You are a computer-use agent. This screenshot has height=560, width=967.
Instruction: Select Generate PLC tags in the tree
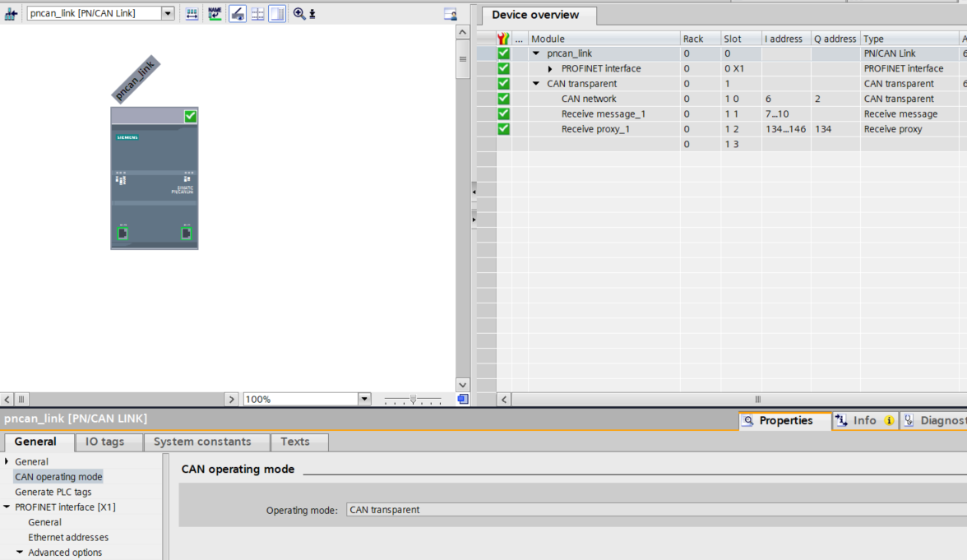coord(53,492)
